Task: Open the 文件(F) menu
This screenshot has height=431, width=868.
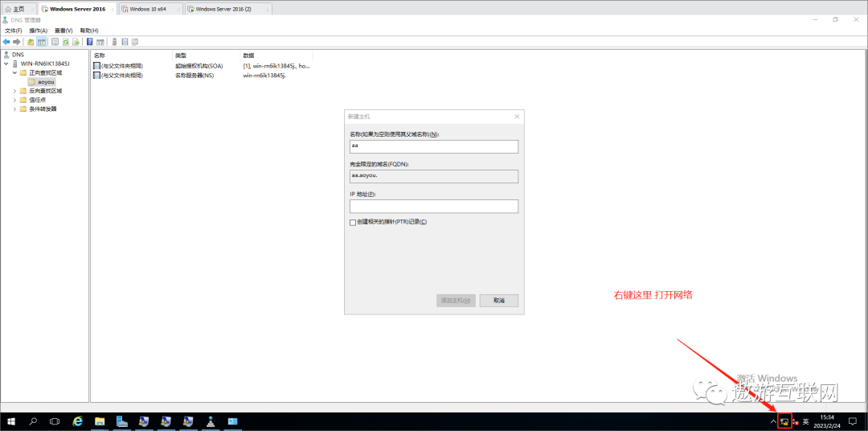Action: [x=14, y=31]
